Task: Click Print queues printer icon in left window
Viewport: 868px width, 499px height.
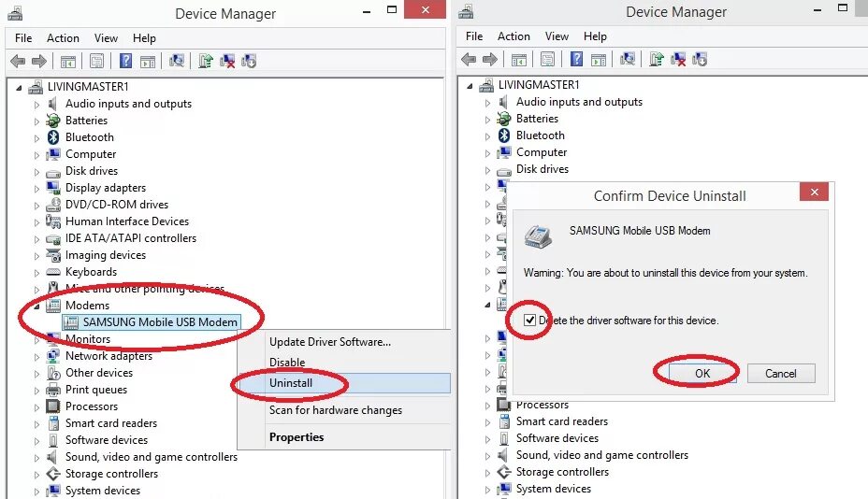Action: click(x=53, y=390)
